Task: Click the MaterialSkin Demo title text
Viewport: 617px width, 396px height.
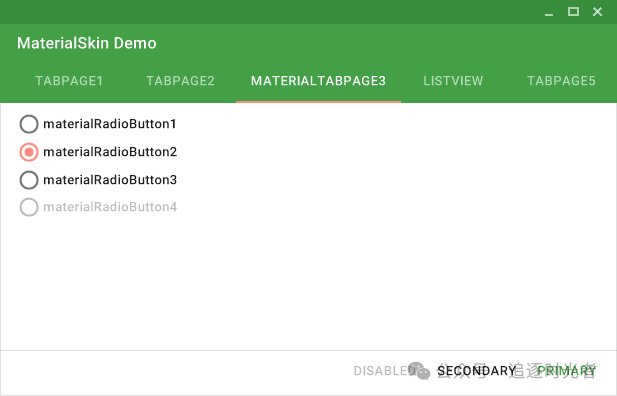Action: pos(87,43)
